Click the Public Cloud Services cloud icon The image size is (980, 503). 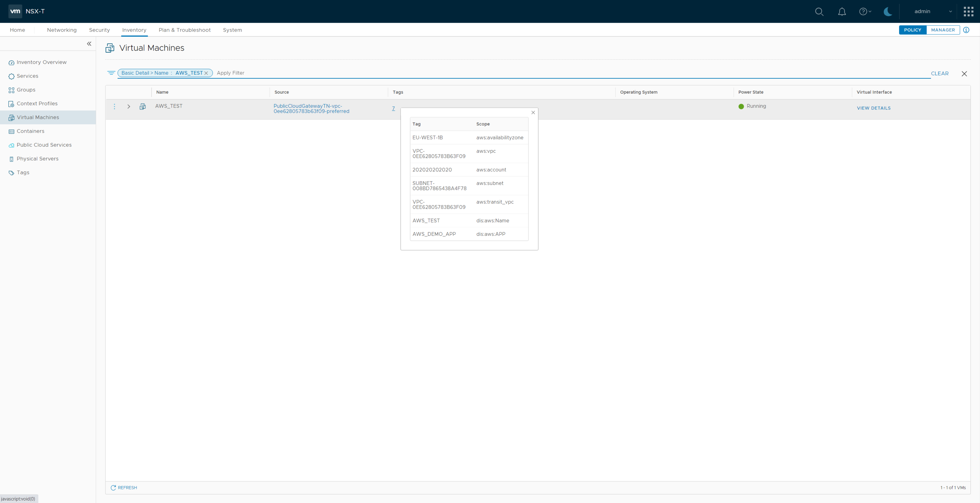[11, 145]
